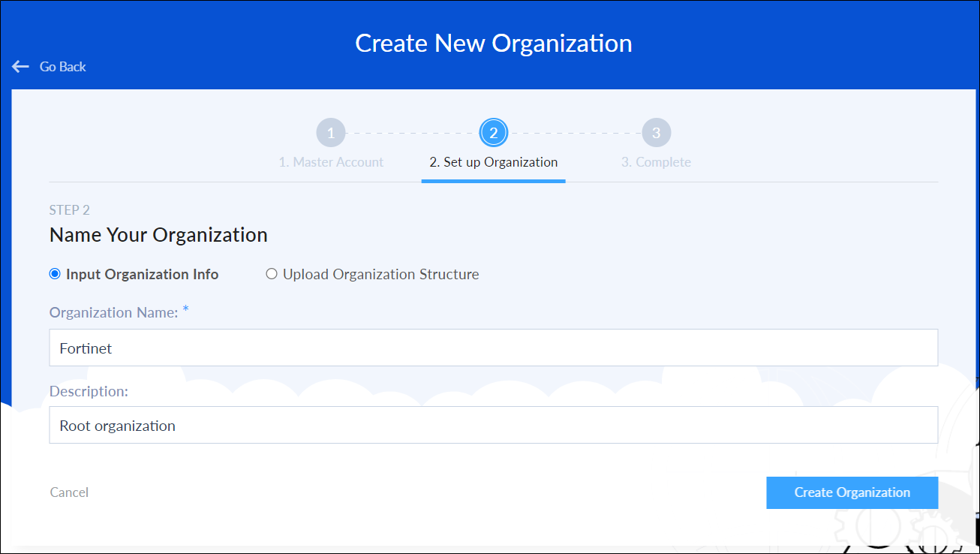980x554 pixels.
Task: Click the Go Back arrow icon
Action: (20, 66)
